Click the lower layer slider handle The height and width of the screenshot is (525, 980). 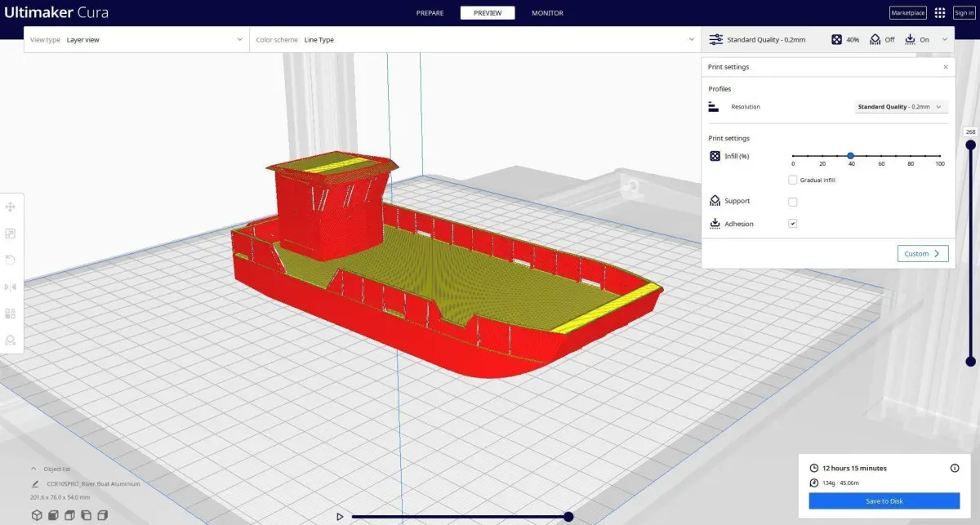tap(971, 361)
